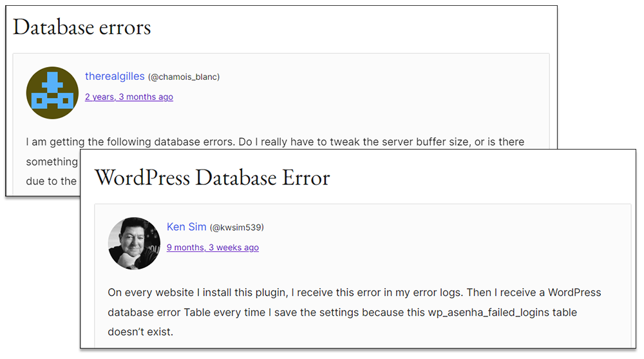This screenshot has height=359, width=644.
Task: Click the 'I am getting the following database errors' line
Action: [x=275, y=142]
